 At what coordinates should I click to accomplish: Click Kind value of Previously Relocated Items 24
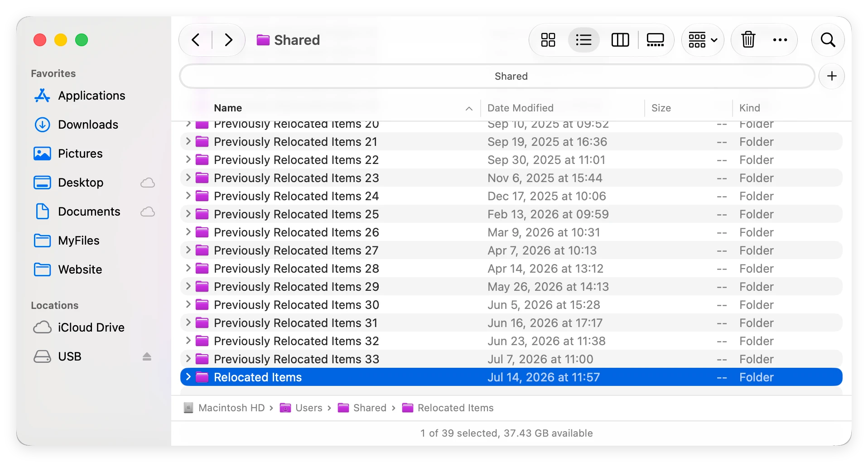(757, 196)
